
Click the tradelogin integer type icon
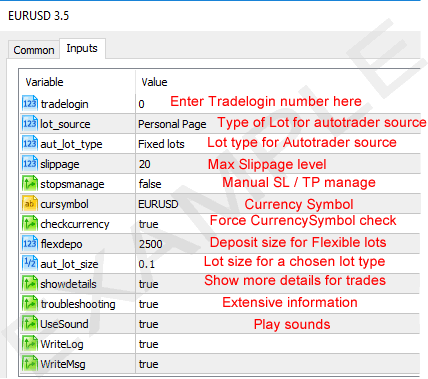click(30, 103)
